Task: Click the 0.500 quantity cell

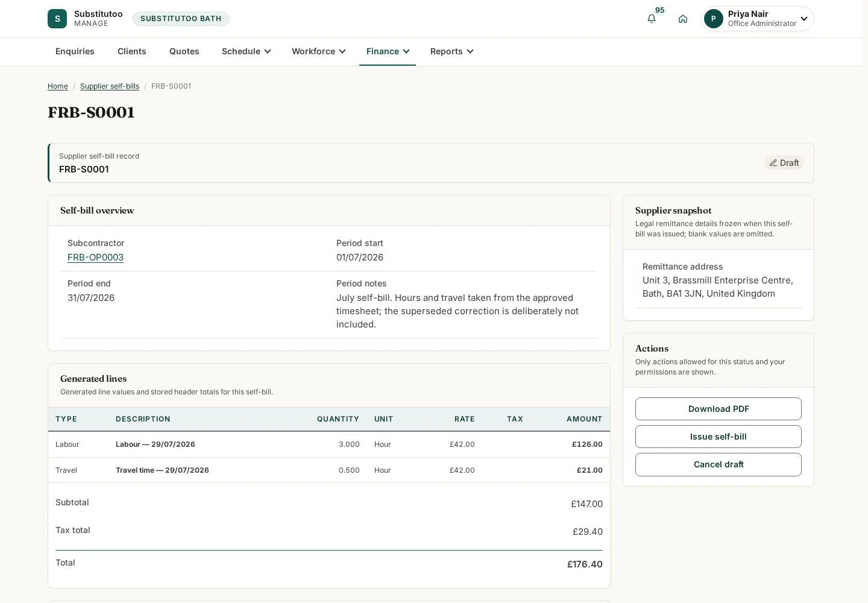Action: [349, 470]
